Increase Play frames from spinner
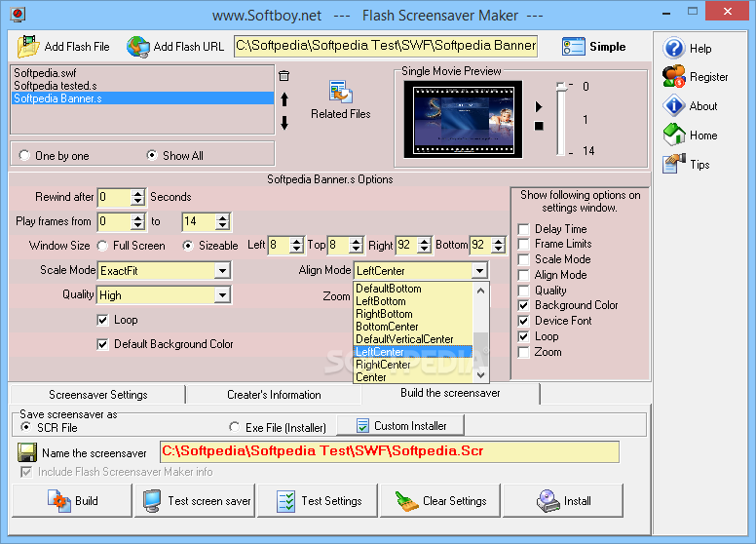Viewport: 756px width, 544px height. pos(138,217)
